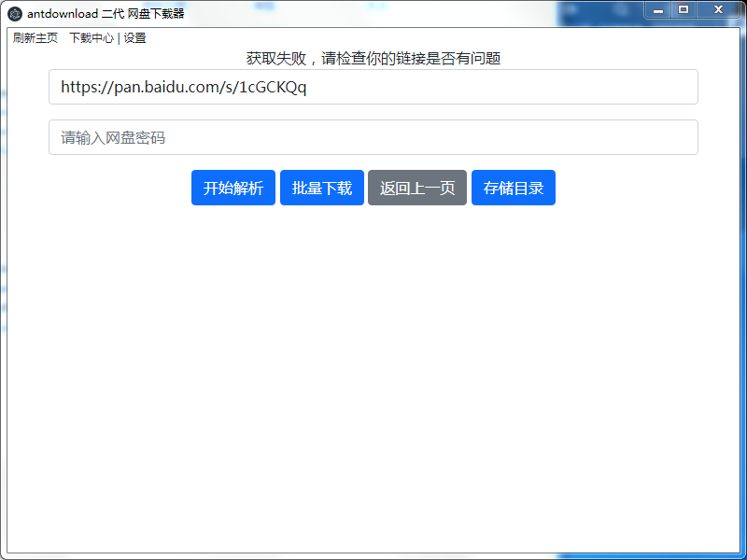747x560 pixels.
Task: Click the 获取失败 error message text
Action: click(373, 59)
